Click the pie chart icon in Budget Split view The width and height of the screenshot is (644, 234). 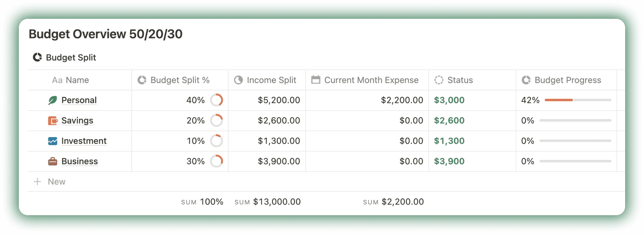point(37,57)
